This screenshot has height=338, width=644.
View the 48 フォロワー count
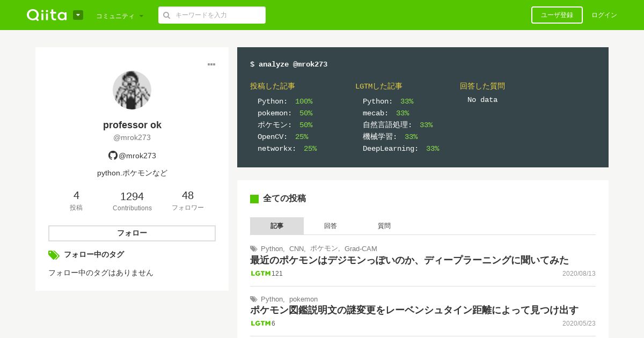click(188, 201)
